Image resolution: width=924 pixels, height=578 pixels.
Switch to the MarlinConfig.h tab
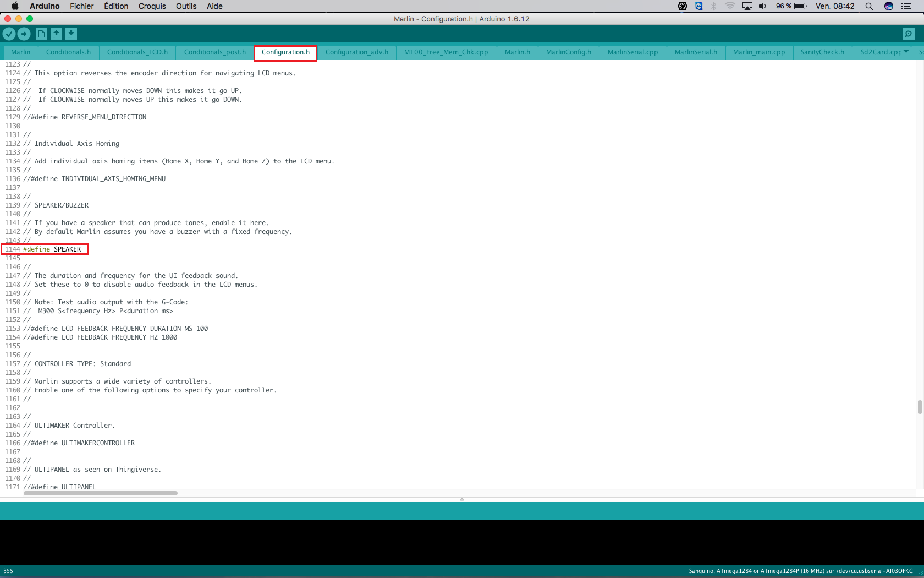[569, 52]
